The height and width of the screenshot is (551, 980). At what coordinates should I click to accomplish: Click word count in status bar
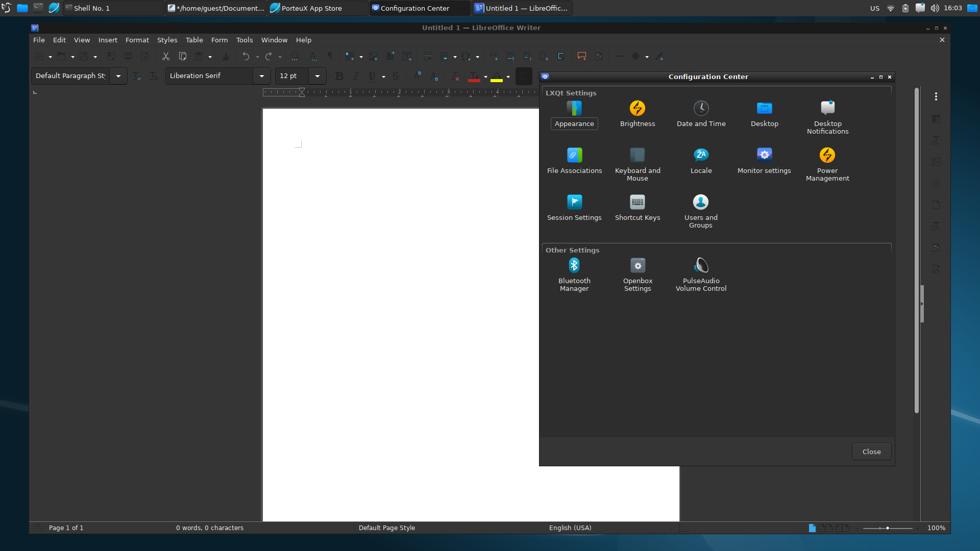(210, 528)
